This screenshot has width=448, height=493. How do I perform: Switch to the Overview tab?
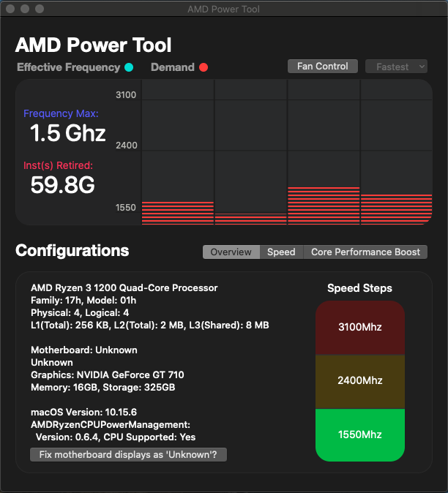pos(231,252)
